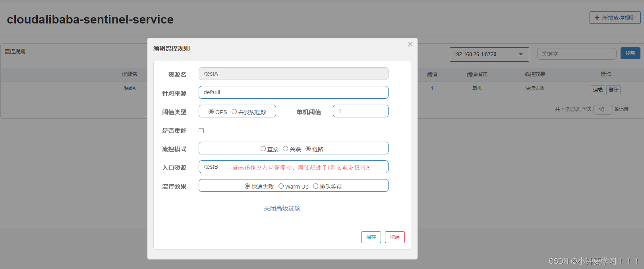This screenshot has height=269, width=644.
Task: Click the /testA cell in the table
Action: [130, 88]
